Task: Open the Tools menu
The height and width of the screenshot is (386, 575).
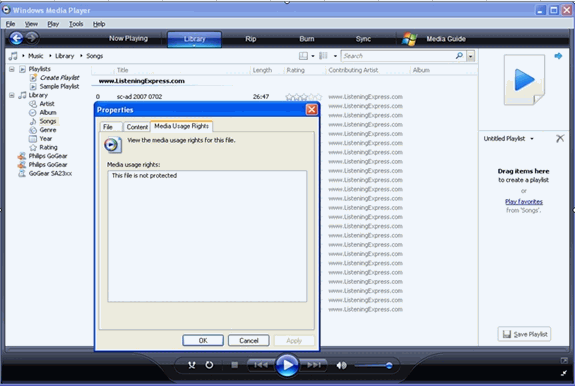Action: tap(76, 24)
